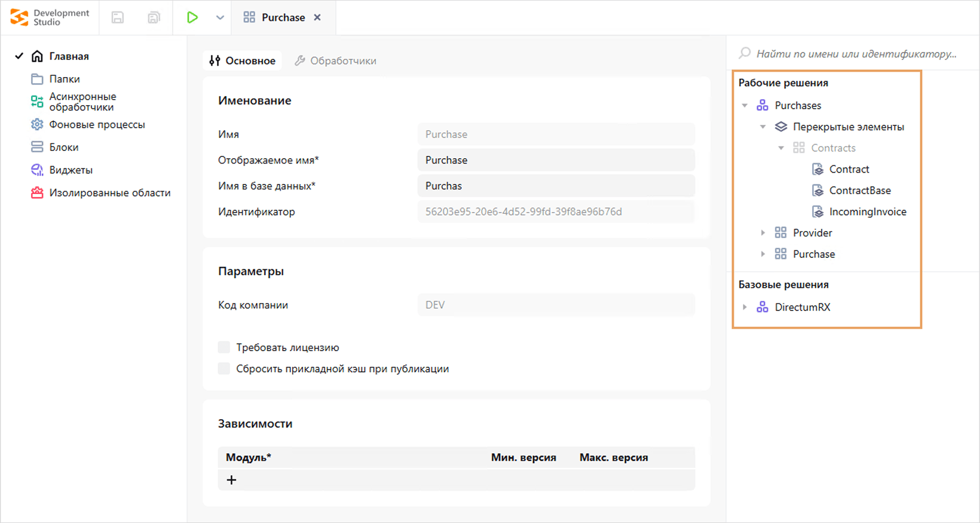Screen dimensions: 980x523
Task: Collapse the Purchases solution node
Action: (x=745, y=106)
